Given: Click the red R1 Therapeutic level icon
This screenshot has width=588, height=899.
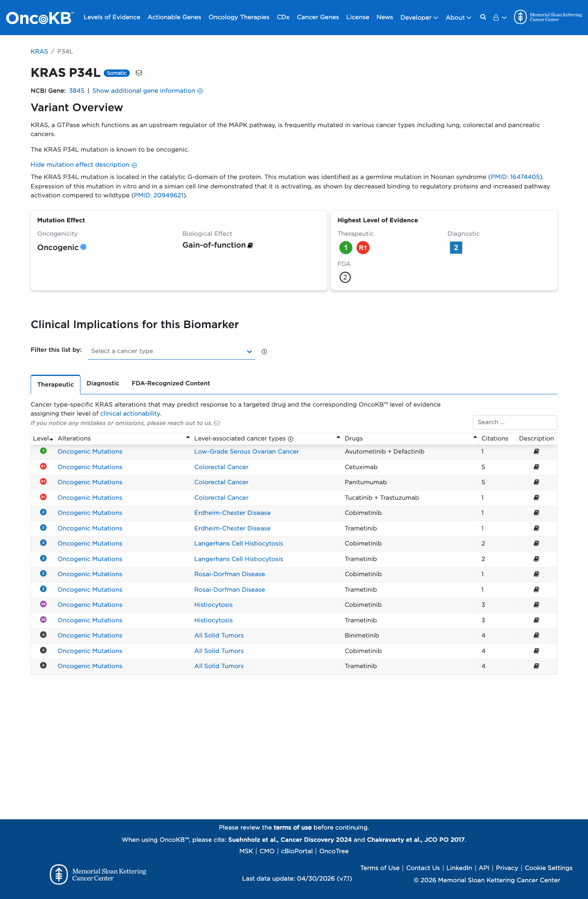Looking at the screenshot, I should click(x=363, y=248).
